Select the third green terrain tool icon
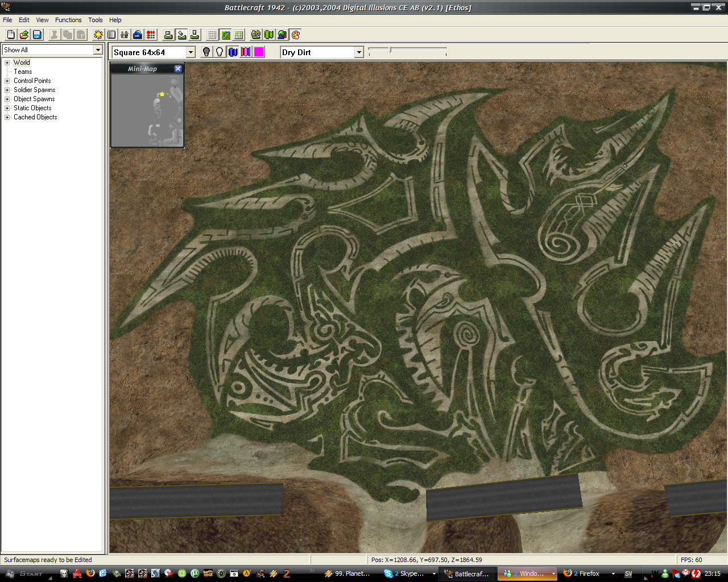The height and width of the screenshot is (582, 728). 195,35
